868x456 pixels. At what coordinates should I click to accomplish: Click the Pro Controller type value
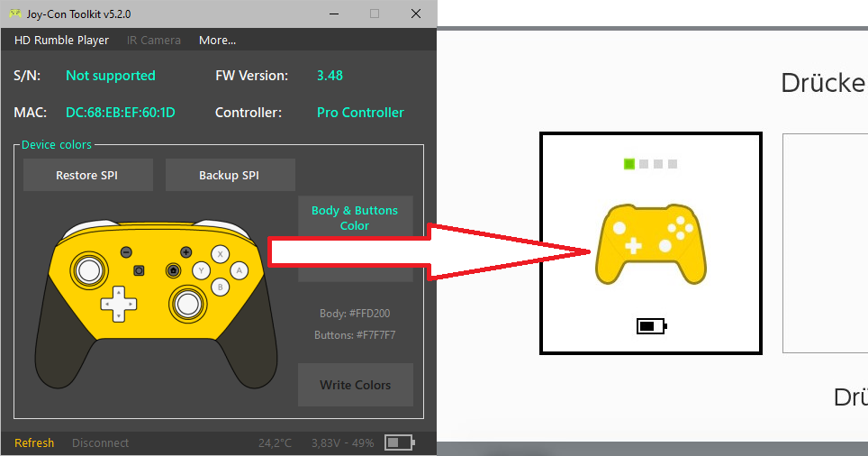tap(360, 113)
